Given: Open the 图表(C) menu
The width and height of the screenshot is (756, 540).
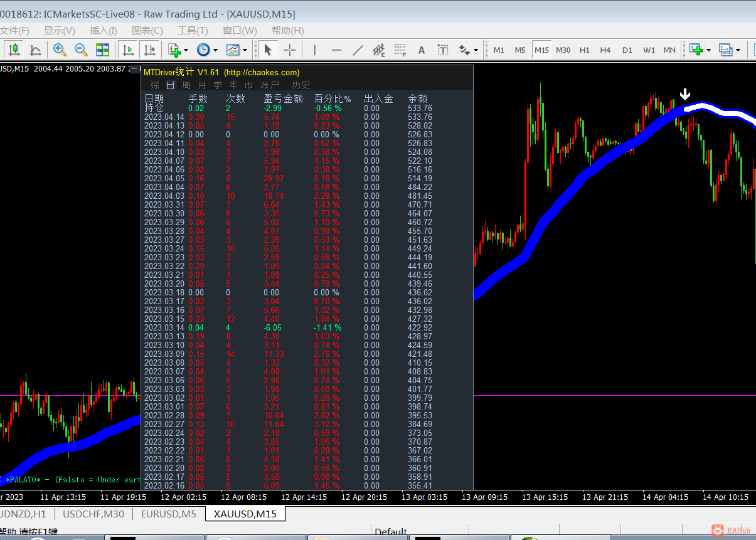Looking at the screenshot, I should pyautogui.click(x=147, y=30).
